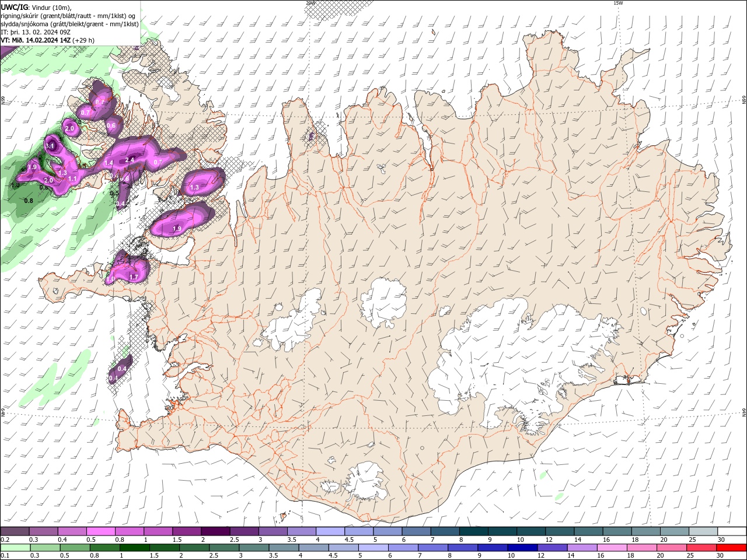Click the UWC/IG title text

[15, 7]
